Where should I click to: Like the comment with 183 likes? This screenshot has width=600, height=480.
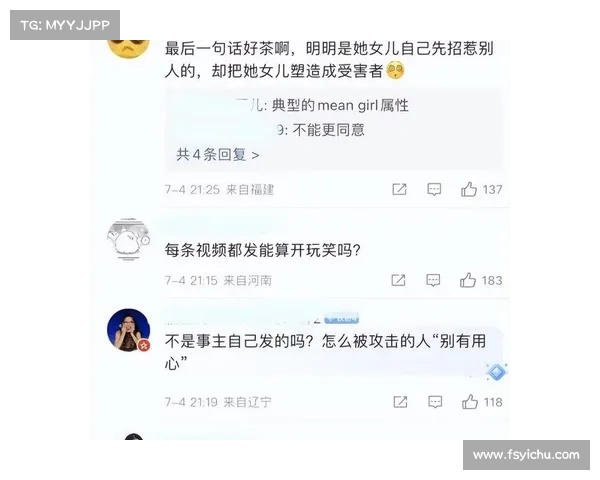[x=468, y=280]
